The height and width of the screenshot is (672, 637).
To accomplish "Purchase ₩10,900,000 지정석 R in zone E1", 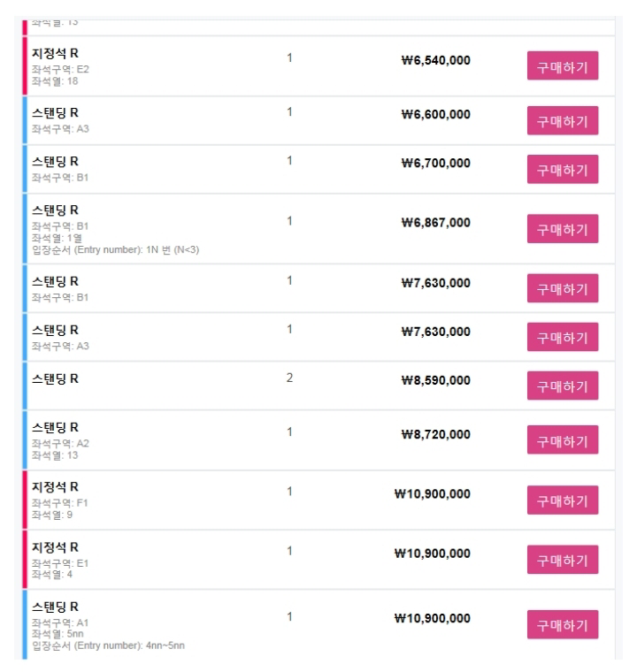I will click(563, 559).
